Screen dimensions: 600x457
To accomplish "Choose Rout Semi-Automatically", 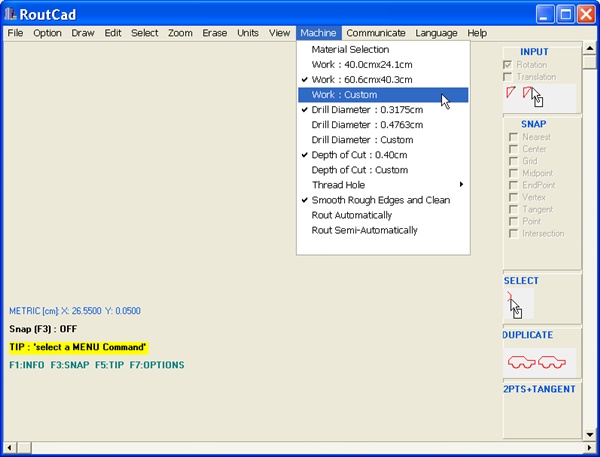I will (383, 230).
